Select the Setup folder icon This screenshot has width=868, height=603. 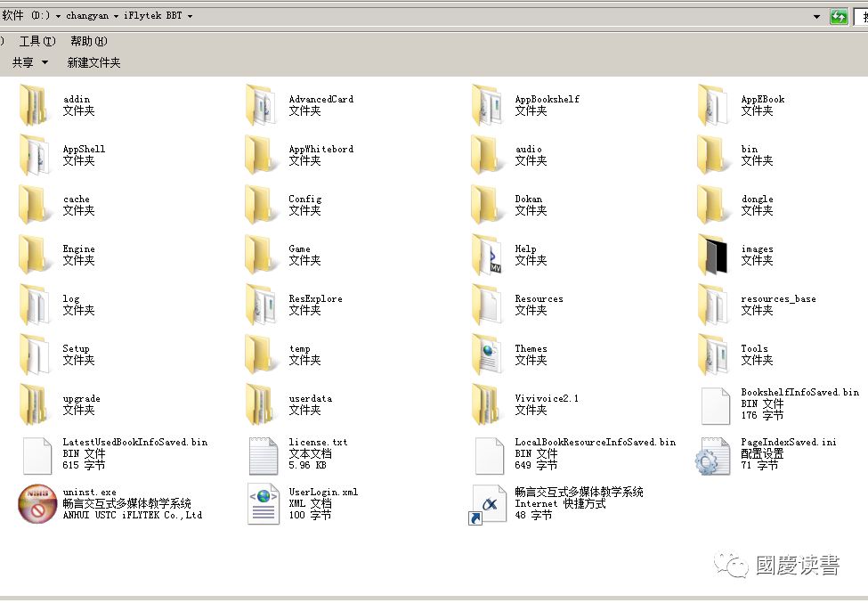35,354
